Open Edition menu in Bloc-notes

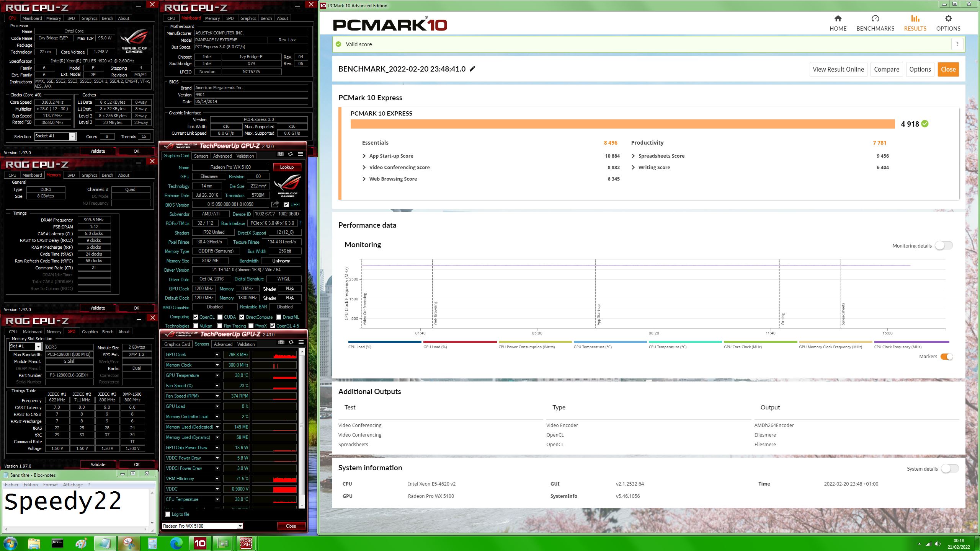[x=31, y=485]
